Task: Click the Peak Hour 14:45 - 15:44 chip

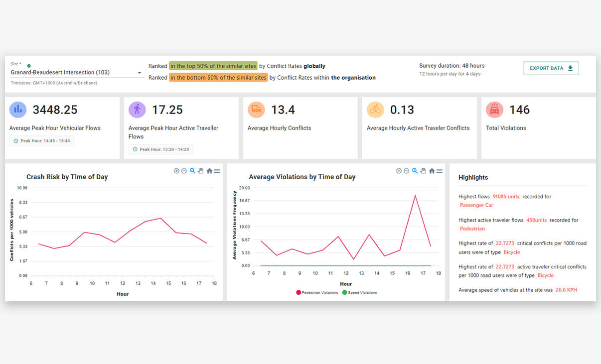Action: coord(42,141)
